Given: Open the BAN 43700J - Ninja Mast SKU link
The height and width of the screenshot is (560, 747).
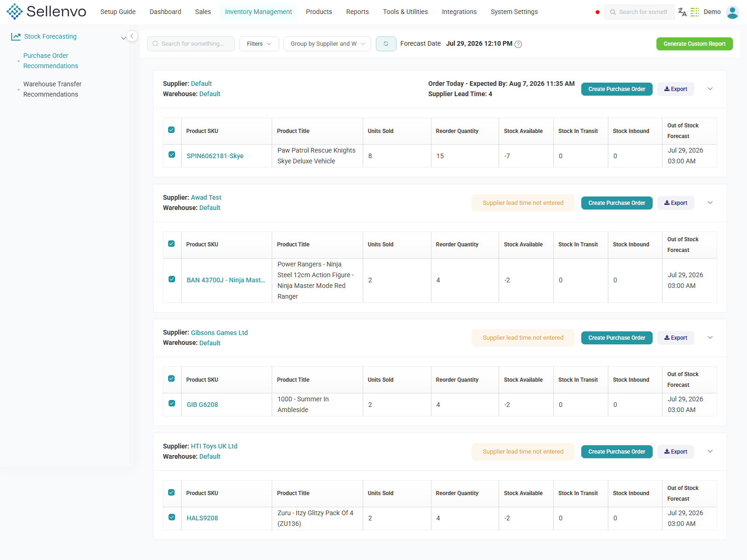Looking at the screenshot, I should point(226,280).
